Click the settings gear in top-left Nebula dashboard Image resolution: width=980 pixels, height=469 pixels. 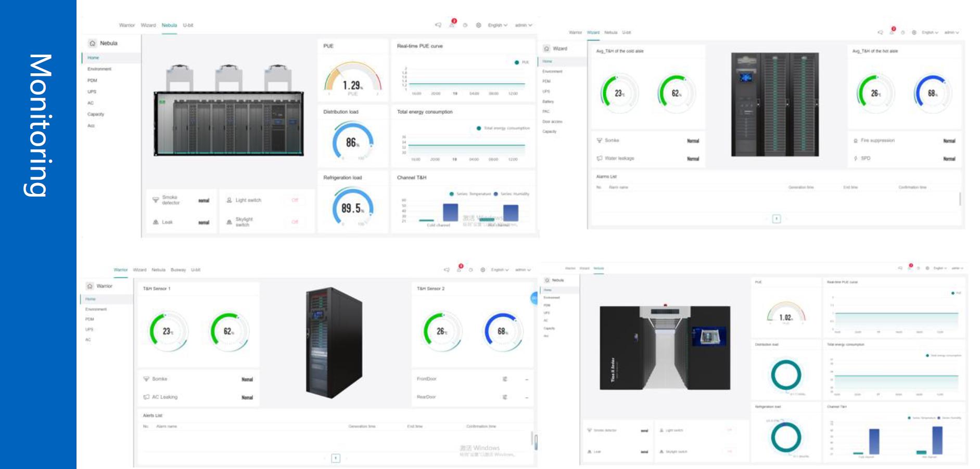pyautogui.click(x=478, y=25)
